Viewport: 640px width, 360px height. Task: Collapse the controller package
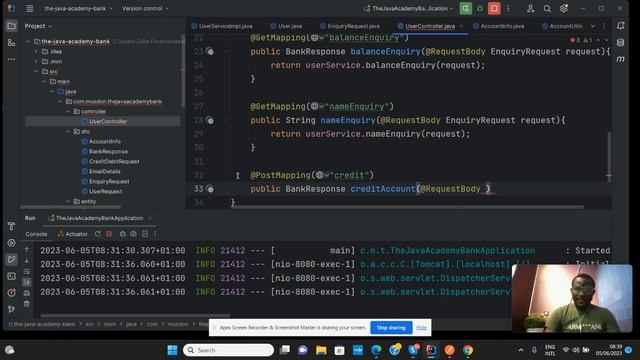coord(68,111)
